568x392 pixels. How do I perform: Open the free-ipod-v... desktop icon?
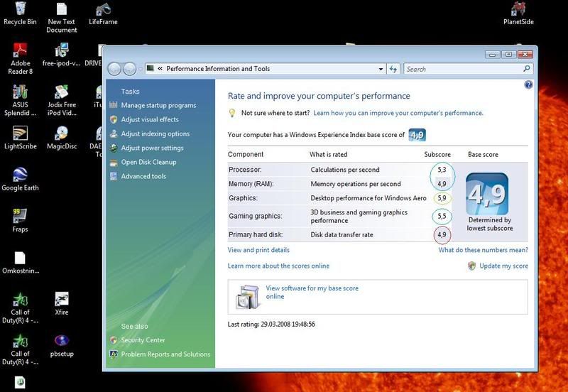[62, 55]
